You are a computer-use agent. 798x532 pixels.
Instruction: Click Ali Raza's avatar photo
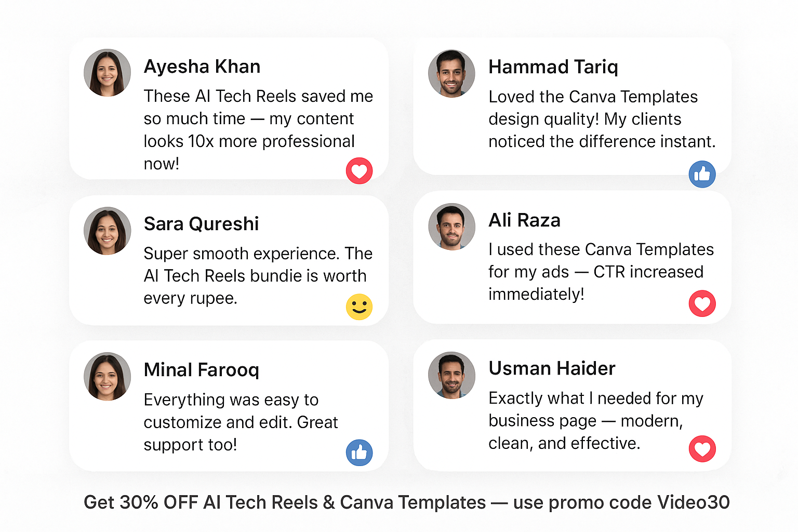(451, 227)
